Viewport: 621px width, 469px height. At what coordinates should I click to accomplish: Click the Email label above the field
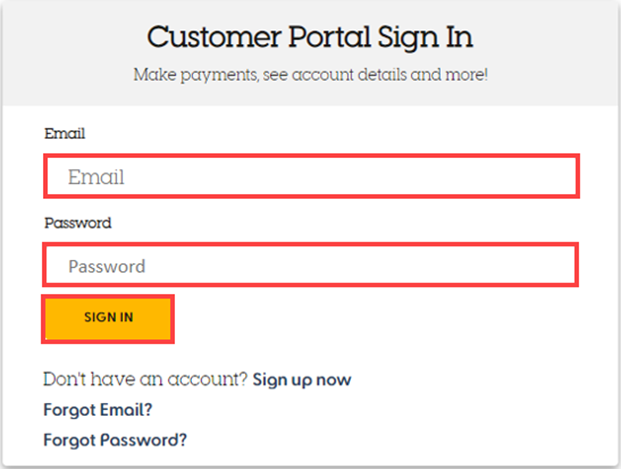click(65, 133)
